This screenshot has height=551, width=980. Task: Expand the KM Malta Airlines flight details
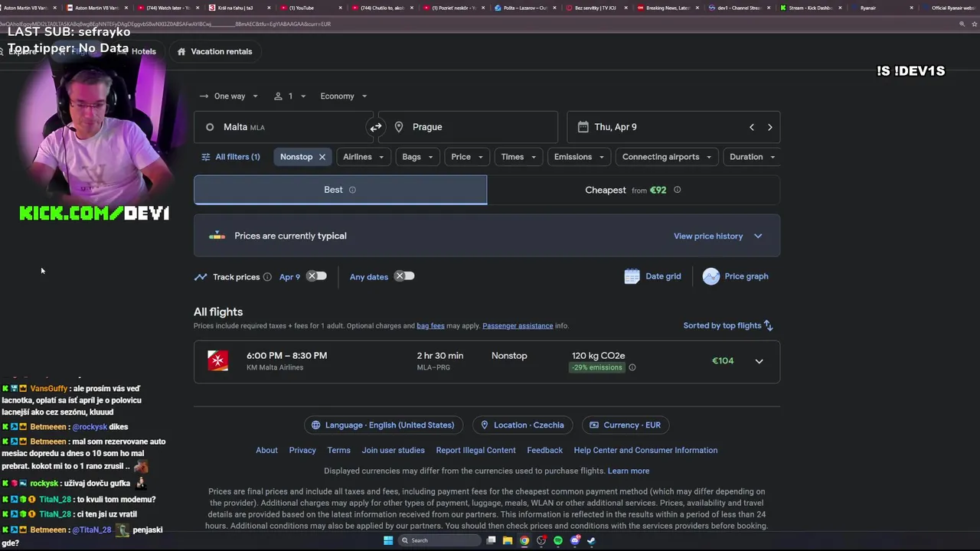tap(759, 361)
